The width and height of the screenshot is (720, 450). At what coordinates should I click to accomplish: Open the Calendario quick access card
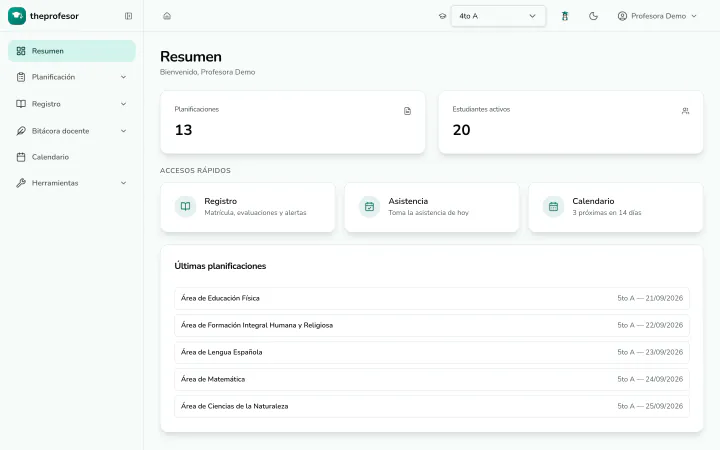(x=616, y=207)
